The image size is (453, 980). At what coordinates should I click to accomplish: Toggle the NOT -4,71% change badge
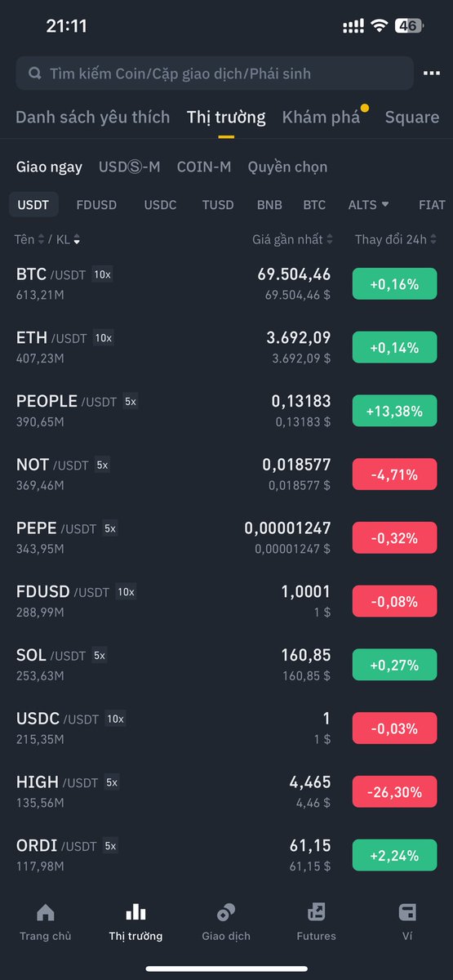point(394,474)
